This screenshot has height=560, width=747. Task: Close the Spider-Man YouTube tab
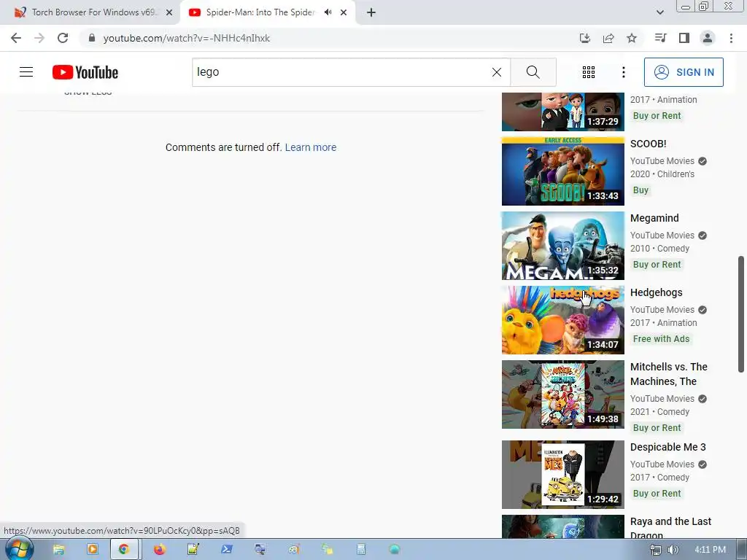coord(344,12)
